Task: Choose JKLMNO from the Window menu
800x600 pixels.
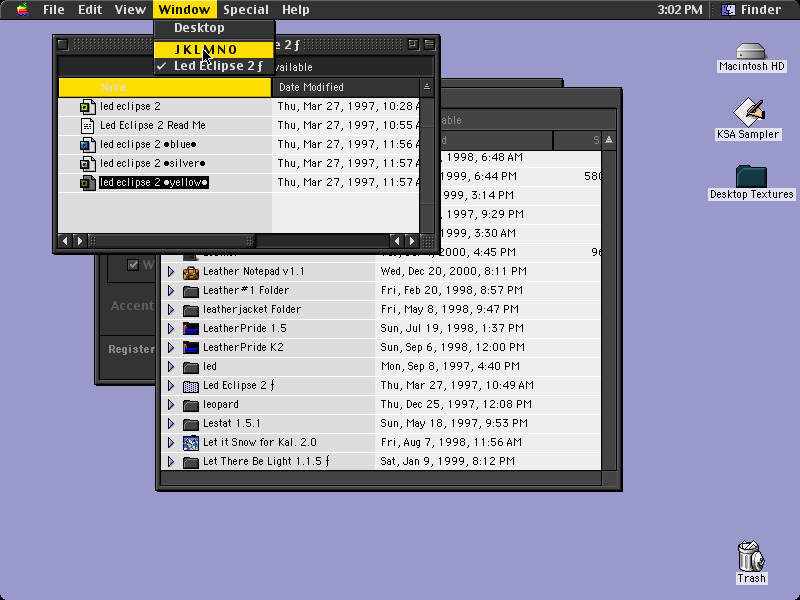Action: tap(214, 49)
